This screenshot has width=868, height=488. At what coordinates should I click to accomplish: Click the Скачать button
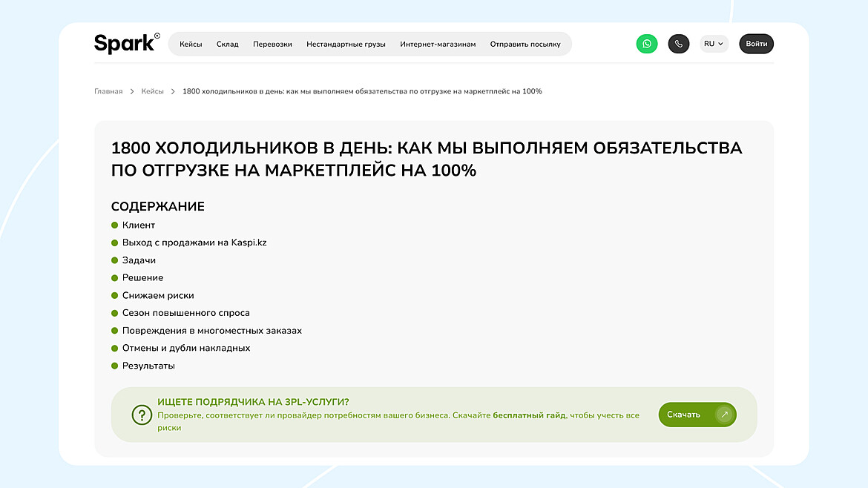(x=697, y=415)
